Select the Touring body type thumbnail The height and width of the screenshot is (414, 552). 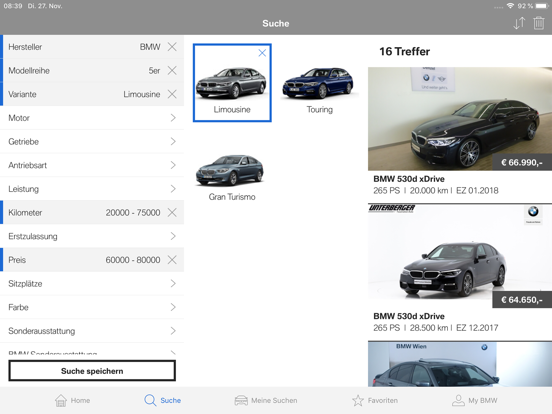point(319,83)
